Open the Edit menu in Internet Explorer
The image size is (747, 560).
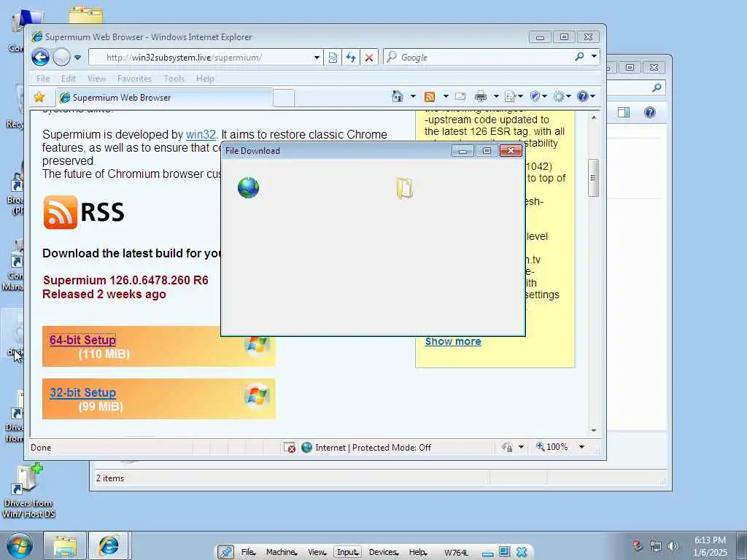coord(68,79)
